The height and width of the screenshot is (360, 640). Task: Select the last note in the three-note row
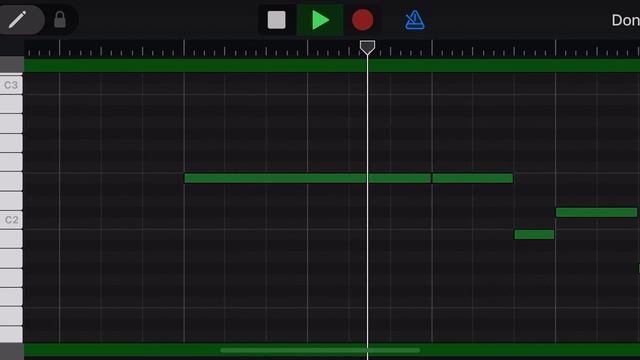click(x=473, y=178)
